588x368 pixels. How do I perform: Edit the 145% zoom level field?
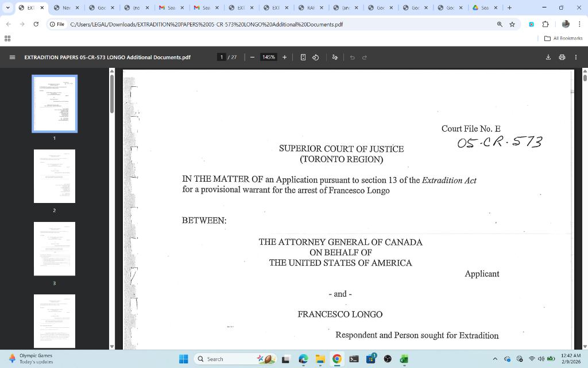(x=268, y=57)
